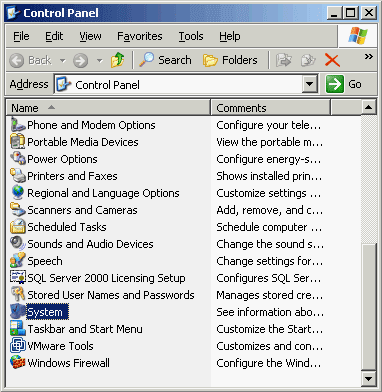382x392 pixels.
Task: Click "Configure energy-s…" comment text
Action: [x=269, y=159]
